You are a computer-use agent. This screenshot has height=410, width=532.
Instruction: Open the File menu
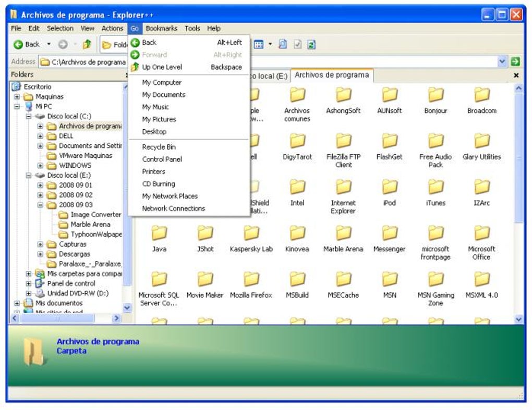coord(16,29)
